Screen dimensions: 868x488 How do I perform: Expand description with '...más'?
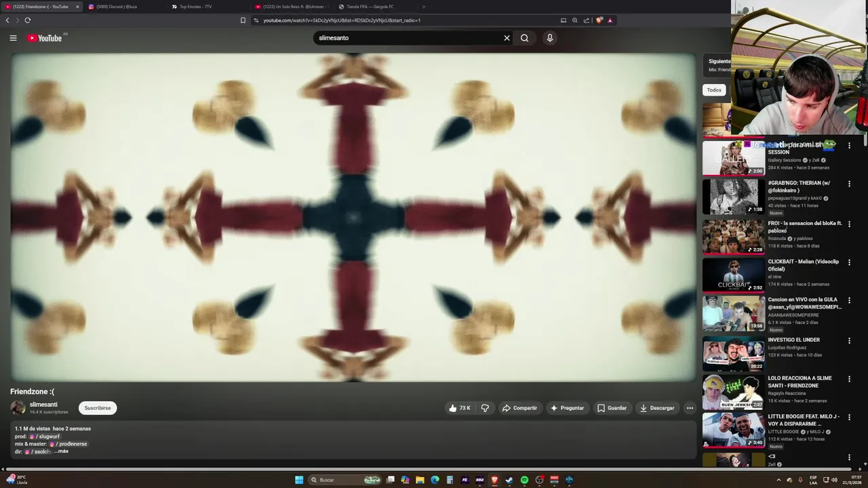(x=62, y=451)
